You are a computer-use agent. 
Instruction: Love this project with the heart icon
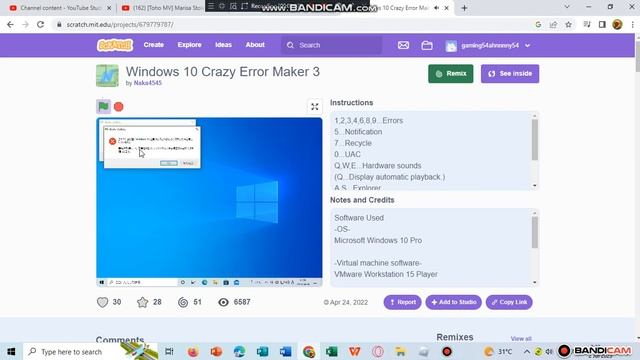click(x=102, y=302)
